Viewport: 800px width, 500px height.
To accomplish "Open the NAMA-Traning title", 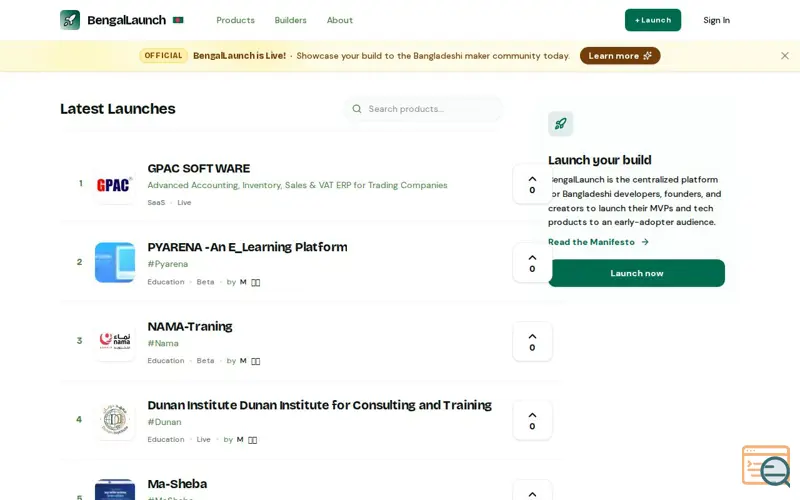I will point(190,327).
